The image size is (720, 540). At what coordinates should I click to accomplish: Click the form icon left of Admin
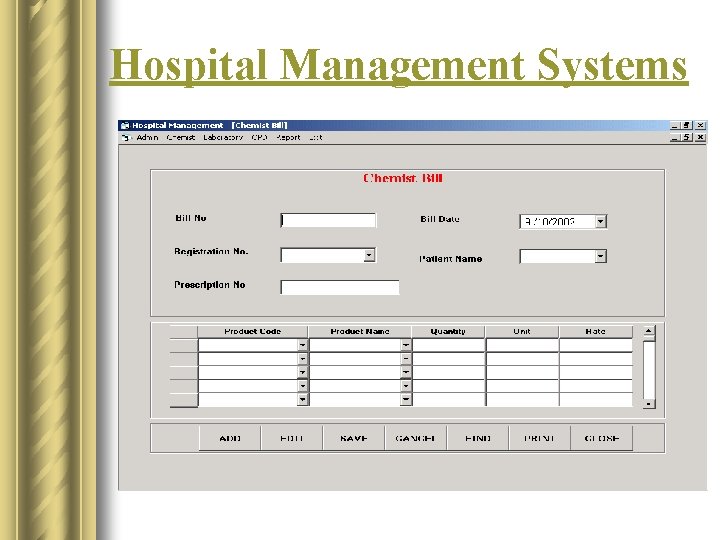pyautogui.click(x=126, y=137)
